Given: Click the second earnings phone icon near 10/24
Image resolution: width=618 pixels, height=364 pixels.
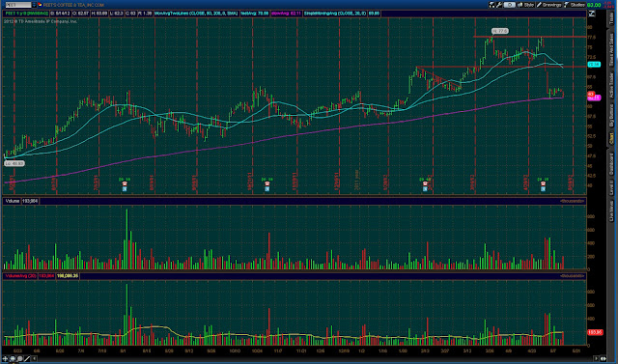Looking at the screenshot, I should pyautogui.click(x=267, y=184).
